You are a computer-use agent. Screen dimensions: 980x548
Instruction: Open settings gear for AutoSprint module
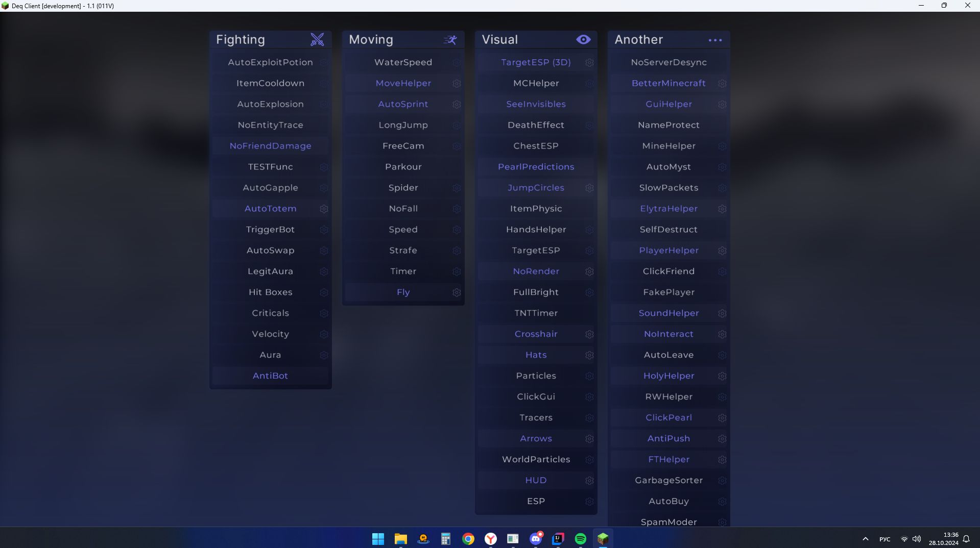(x=457, y=104)
